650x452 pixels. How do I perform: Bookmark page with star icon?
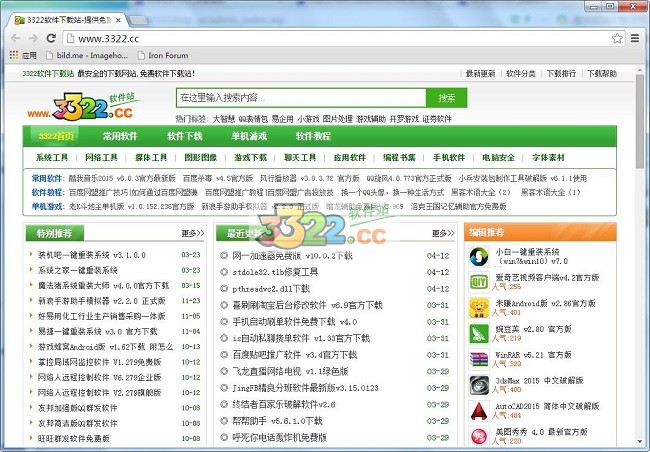[617, 39]
